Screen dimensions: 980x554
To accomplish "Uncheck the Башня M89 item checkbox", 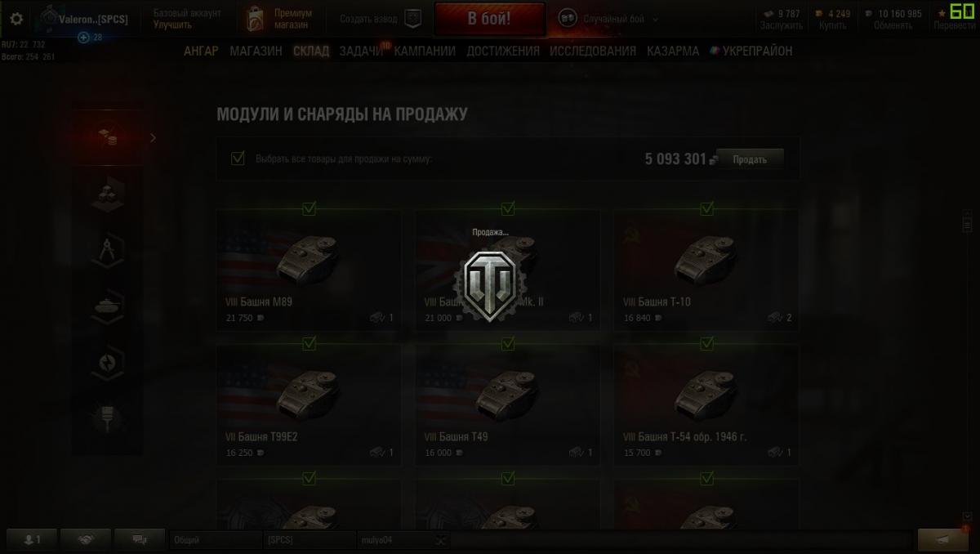I will (309, 209).
